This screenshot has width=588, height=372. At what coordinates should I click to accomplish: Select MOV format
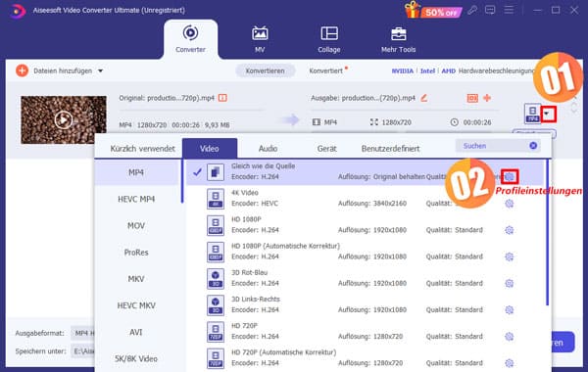tap(136, 226)
